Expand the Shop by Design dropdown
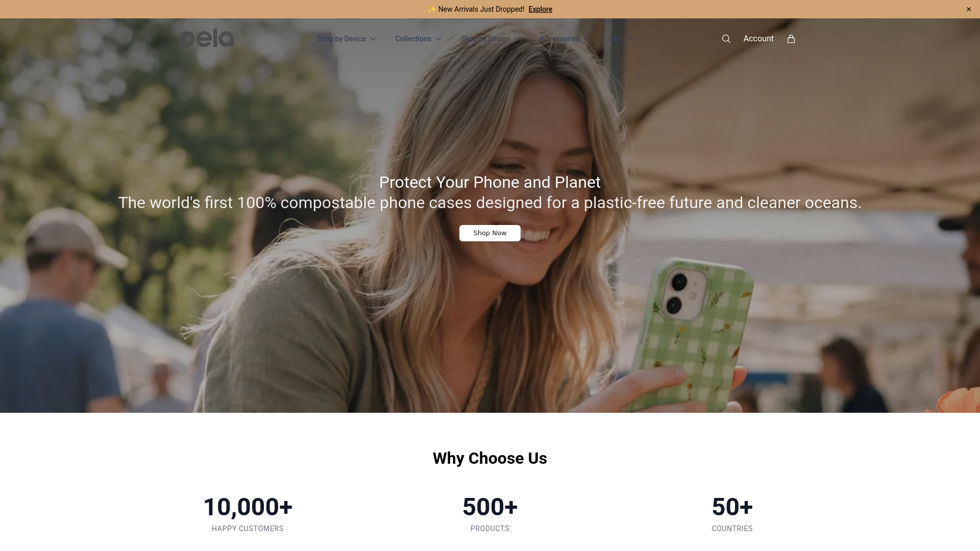Screen dimensions: 980x551 pos(491,39)
